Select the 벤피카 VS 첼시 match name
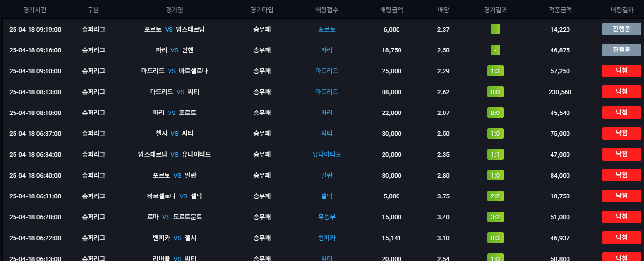The width and height of the screenshot is (644, 261). 174,238
